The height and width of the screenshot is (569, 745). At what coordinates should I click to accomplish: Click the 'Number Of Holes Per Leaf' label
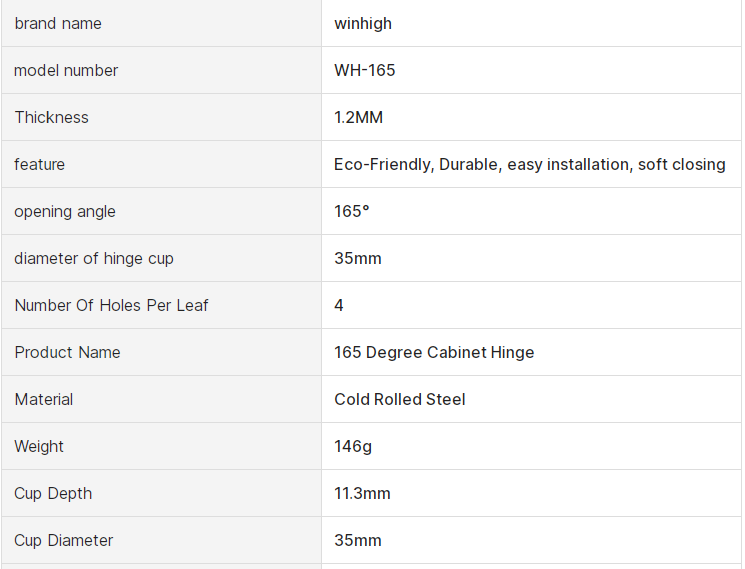tap(111, 305)
